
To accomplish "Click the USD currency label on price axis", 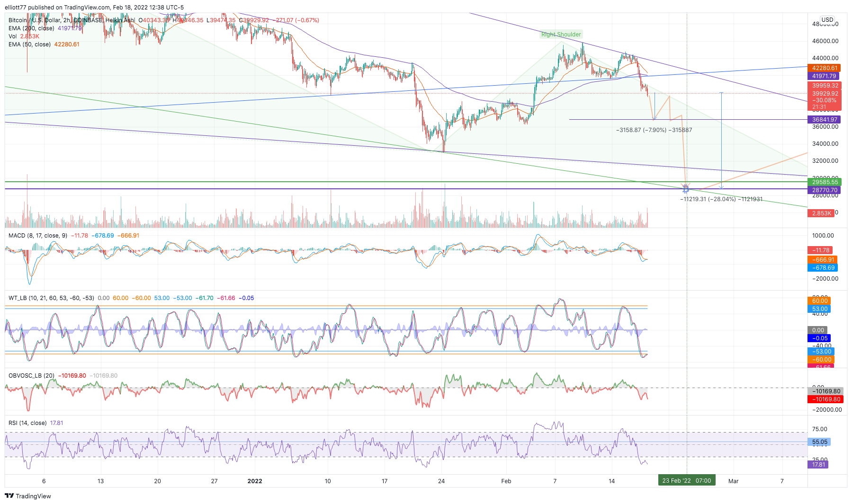I will (x=827, y=20).
